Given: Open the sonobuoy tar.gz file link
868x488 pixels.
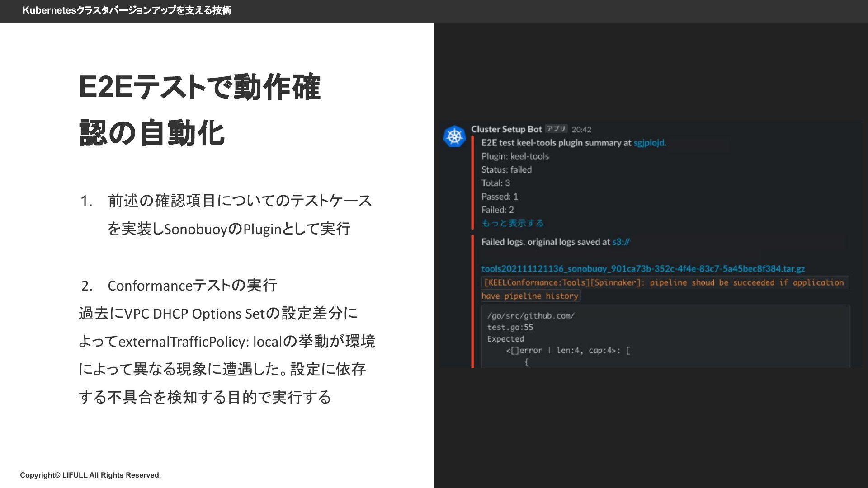Looking at the screenshot, I should [x=643, y=269].
